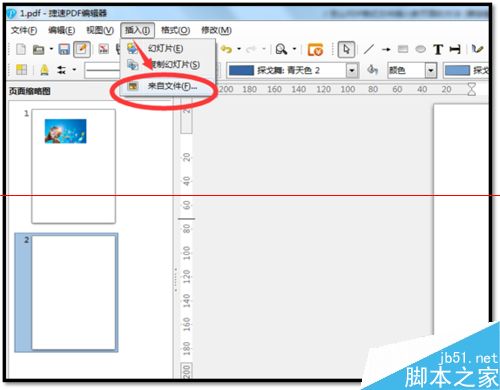Expand the line color dropdown arrow
Viewport: 500px width, 390px height.
tap(351, 70)
